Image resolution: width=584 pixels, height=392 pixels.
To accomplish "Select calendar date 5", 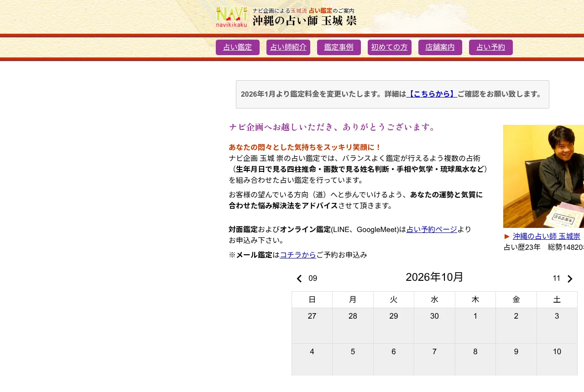I will [x=353, y=360].
